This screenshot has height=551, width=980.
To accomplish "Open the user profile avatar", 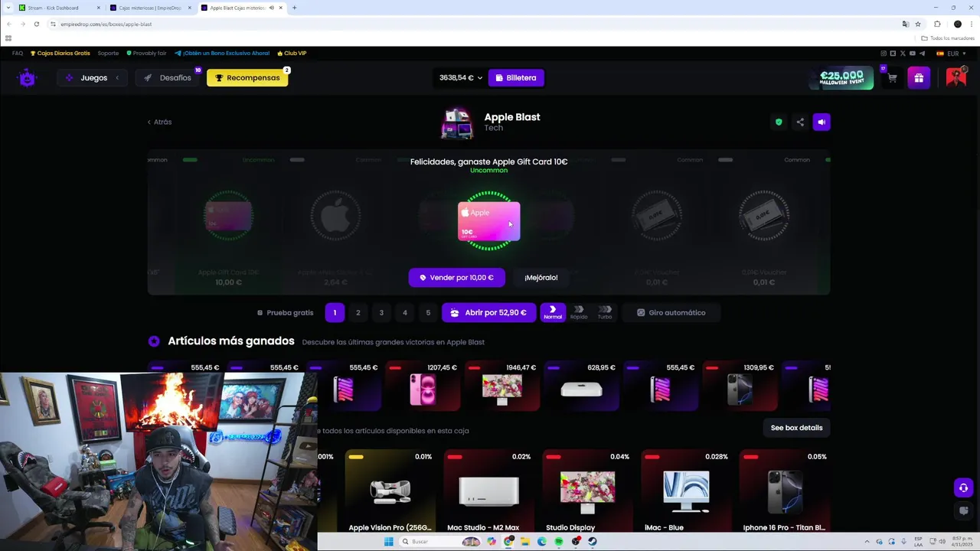I will point(955,77).
